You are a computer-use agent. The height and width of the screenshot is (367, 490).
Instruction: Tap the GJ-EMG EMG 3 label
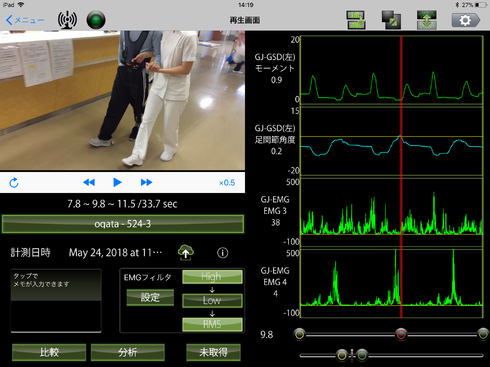click(275, 205)
